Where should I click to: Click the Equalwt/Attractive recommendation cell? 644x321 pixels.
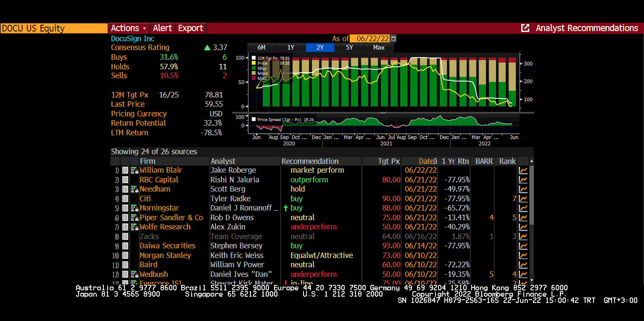pyautogui.click(x=322, y=255)
